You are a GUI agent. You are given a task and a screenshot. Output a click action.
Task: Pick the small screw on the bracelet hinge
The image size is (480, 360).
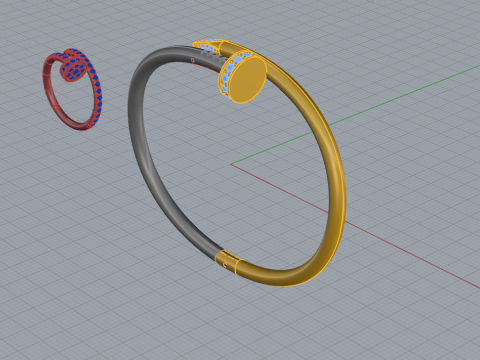(225, 265)
